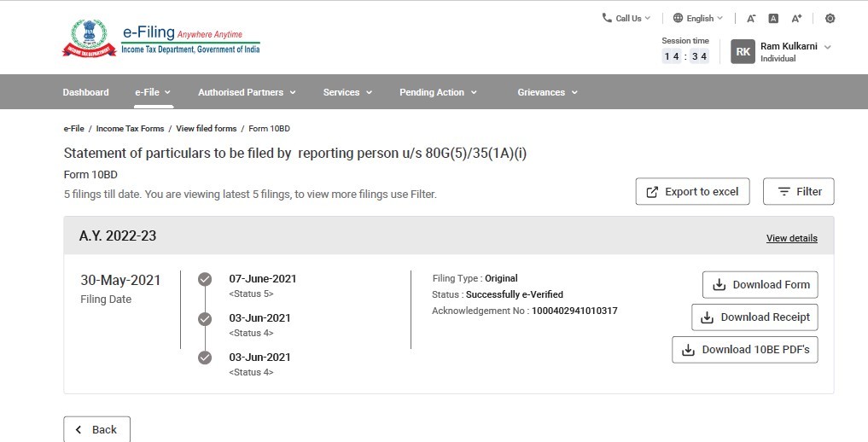Toggle the contrast mode icon
This screenshot has height=442, width=868.
[830, 18]
